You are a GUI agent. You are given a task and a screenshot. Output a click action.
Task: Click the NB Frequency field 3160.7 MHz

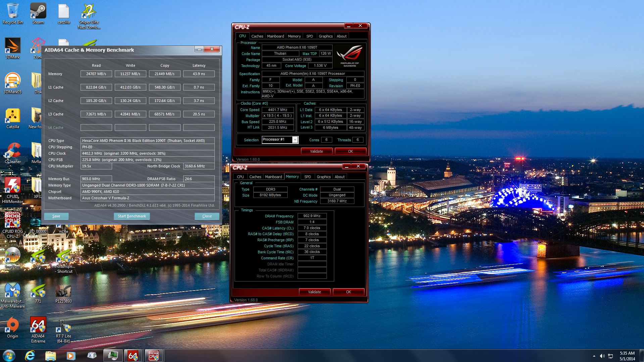tap(337, 201)
